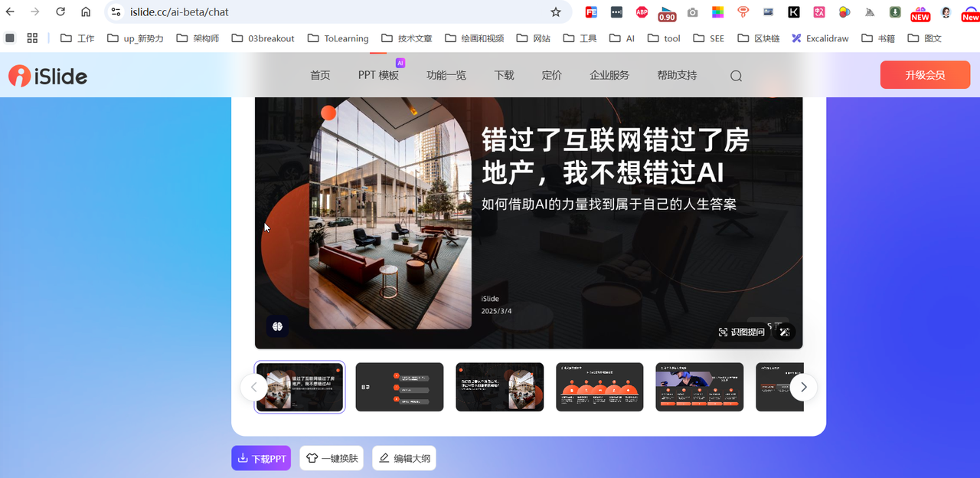
Task: Select the second 目录 slide thumbnail
Action: [x=400, y=387]
